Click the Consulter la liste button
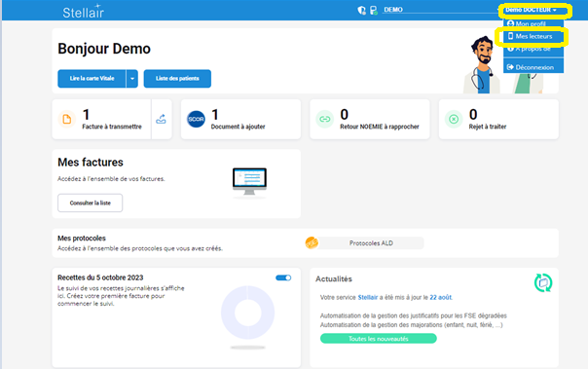588x369 pixels. coord(90,203)
